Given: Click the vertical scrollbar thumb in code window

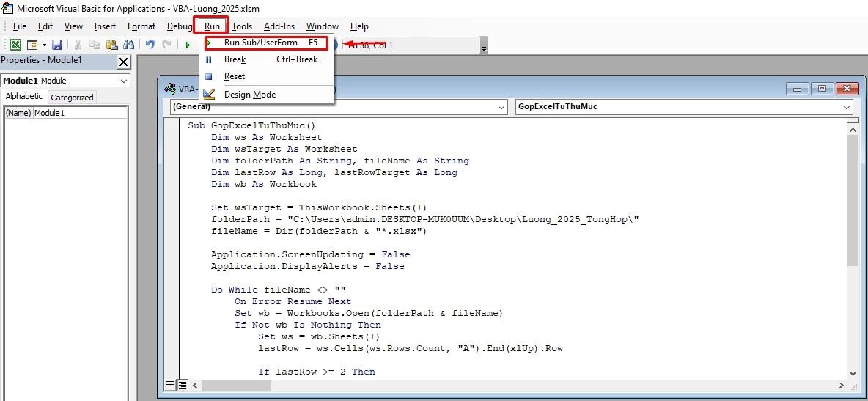Looking at the screenshot, I should pyautogui.click(x=853, y=200).
